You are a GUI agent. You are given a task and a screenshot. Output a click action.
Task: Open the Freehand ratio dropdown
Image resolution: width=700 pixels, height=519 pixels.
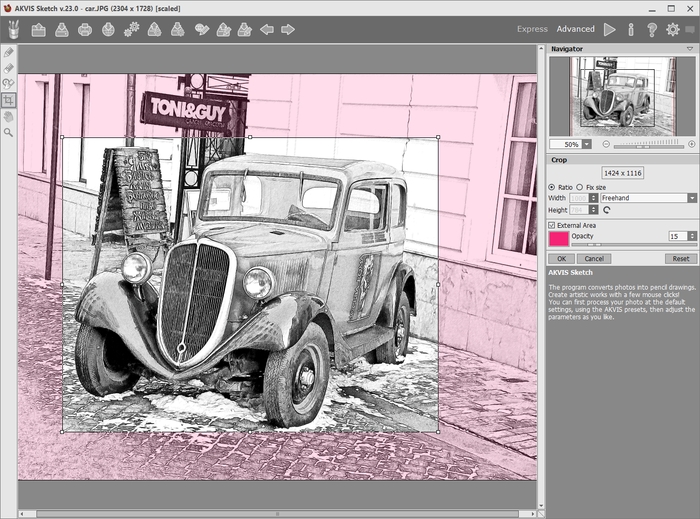pos(692,198)
